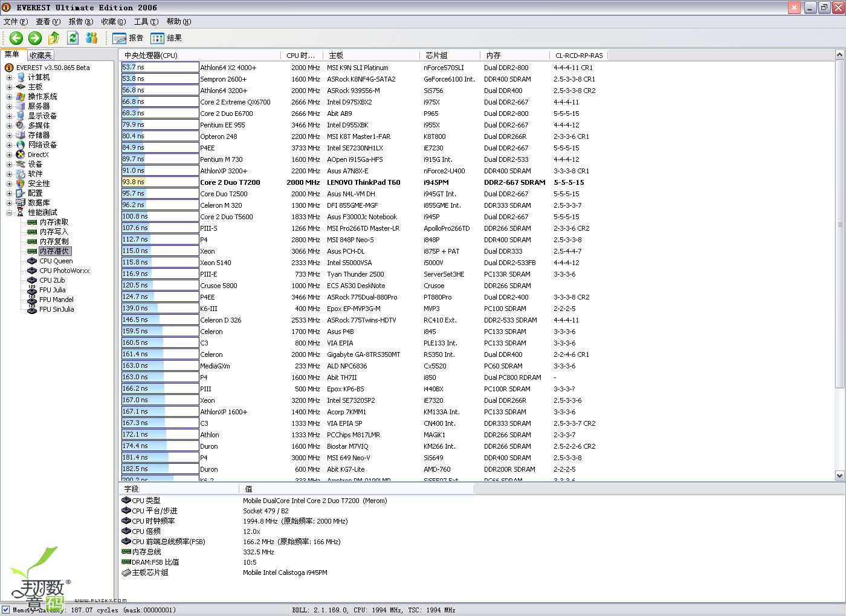Click the 字段 field column header
846x616 pixels.
179,489
